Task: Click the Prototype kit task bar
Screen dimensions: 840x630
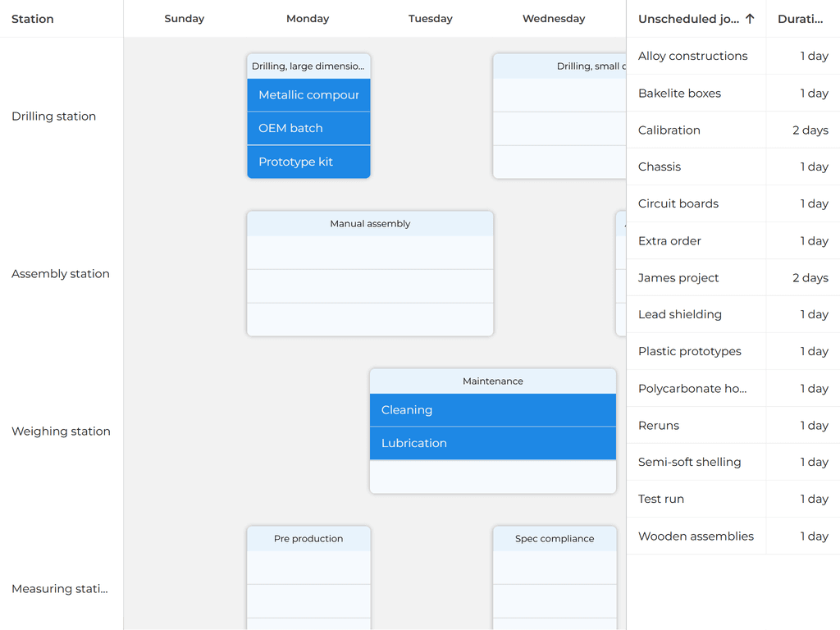Action: (x=308, y=162)
